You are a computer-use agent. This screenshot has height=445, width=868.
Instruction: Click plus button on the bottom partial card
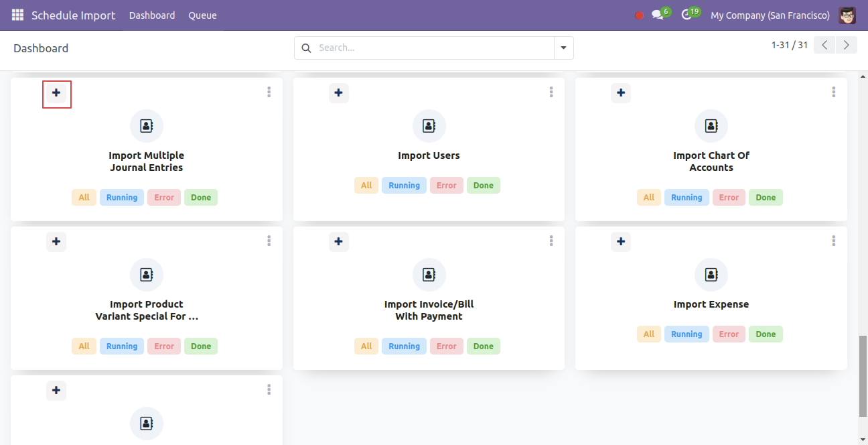click(x=56, y=390)
